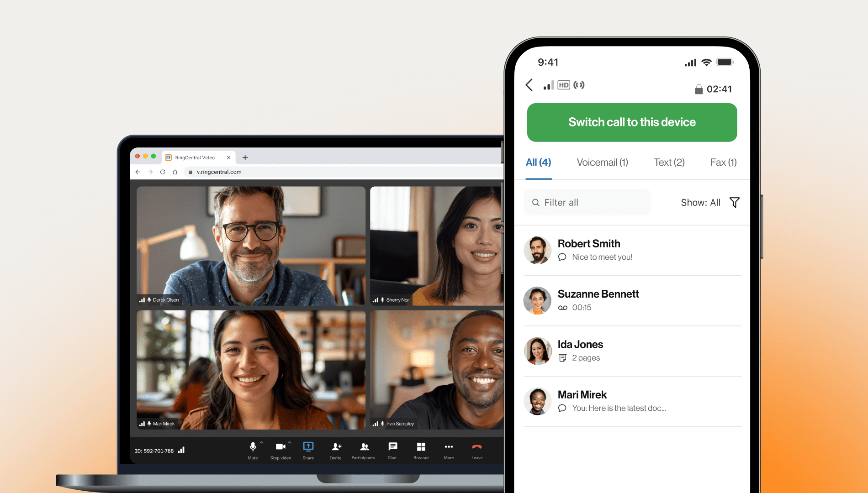Open the More options ellipsis
The width and height of the screenshot is (868, 493).
pyautogui.click(x=449, y=447)
